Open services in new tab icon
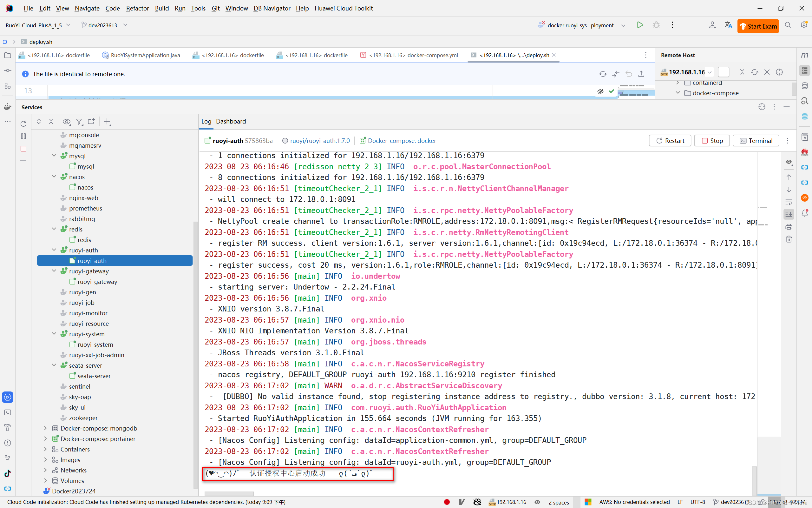Screen dimensions: 812x508 (x=91, y=121)
